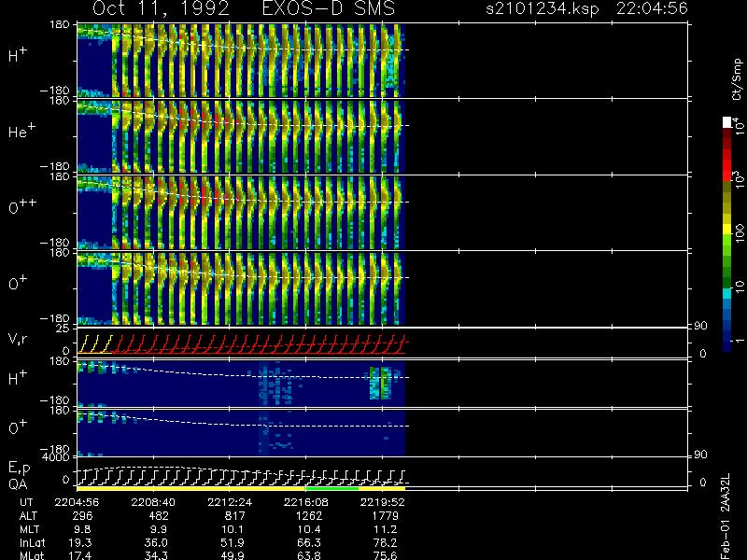The height and width of the screenshot is (560, 747).
Task: Click the "V,r" panel label
Action: (18, 339)
